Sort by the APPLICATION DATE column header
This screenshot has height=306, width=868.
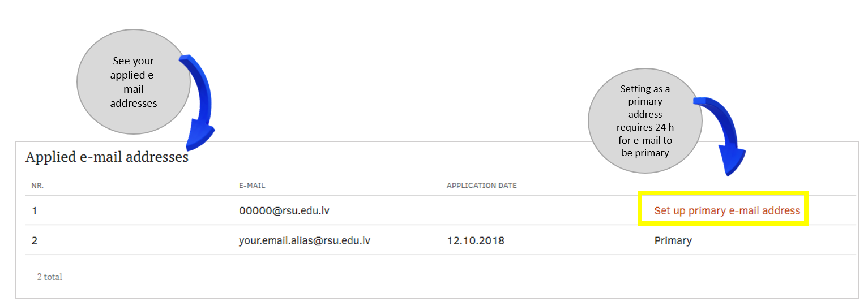pos(481,186)
